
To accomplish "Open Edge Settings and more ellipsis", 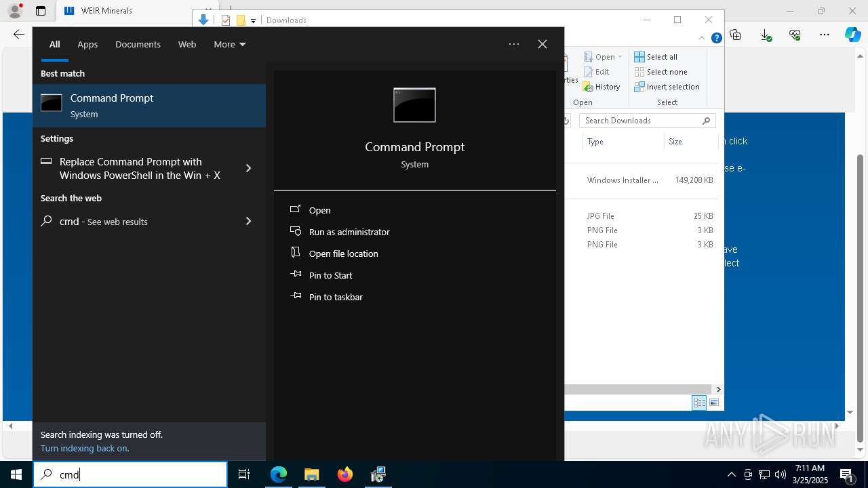I will pos(825,35).
